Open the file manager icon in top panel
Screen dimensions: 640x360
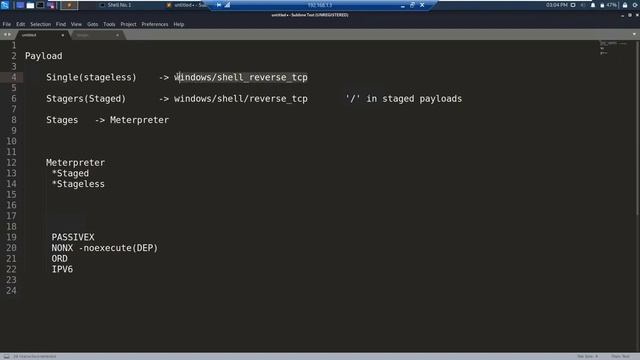coord(30,5)
